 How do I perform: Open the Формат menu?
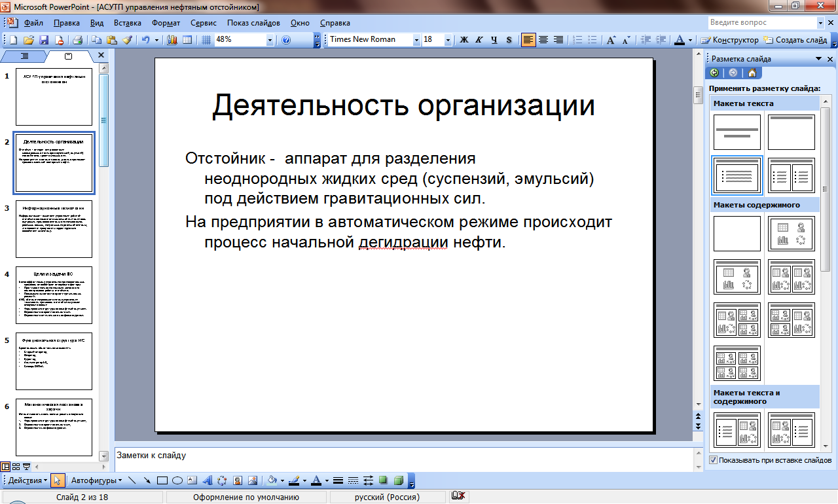coord(166,23)
